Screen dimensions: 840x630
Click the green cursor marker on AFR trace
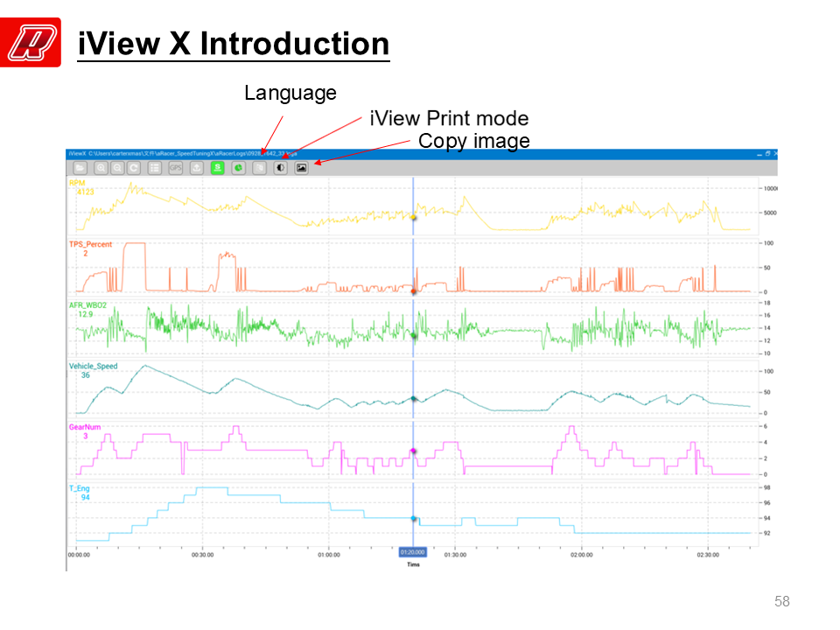coord(414,336)
